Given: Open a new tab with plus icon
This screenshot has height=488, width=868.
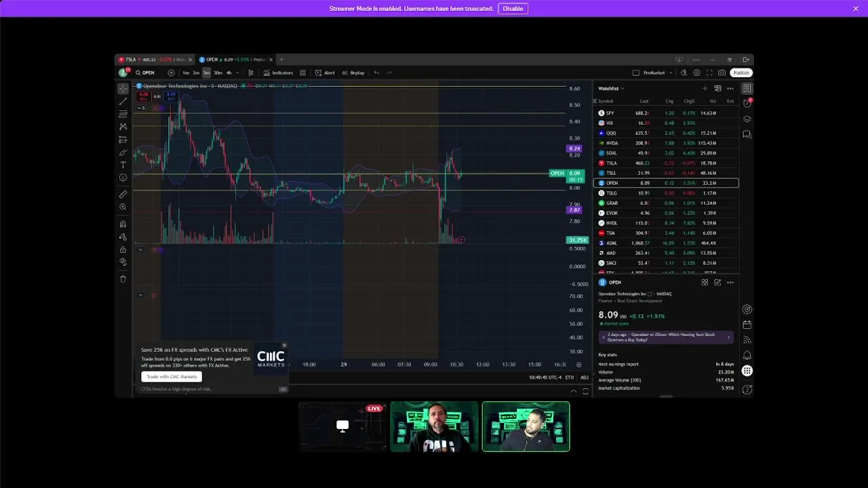Looking at the screenshot, I should (x=281, y=60).
